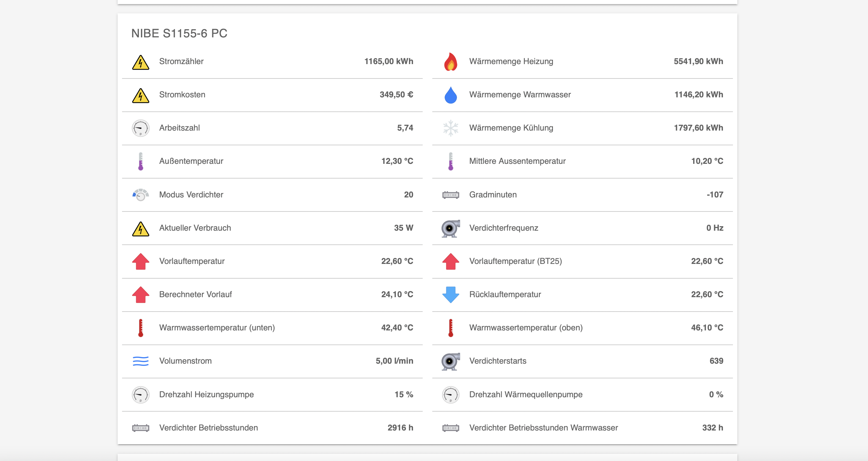Viewport: 868px width, 461px height.
Task: Click the Warmwassertemperatur (unten) thermometer icon
Action: 141,328
